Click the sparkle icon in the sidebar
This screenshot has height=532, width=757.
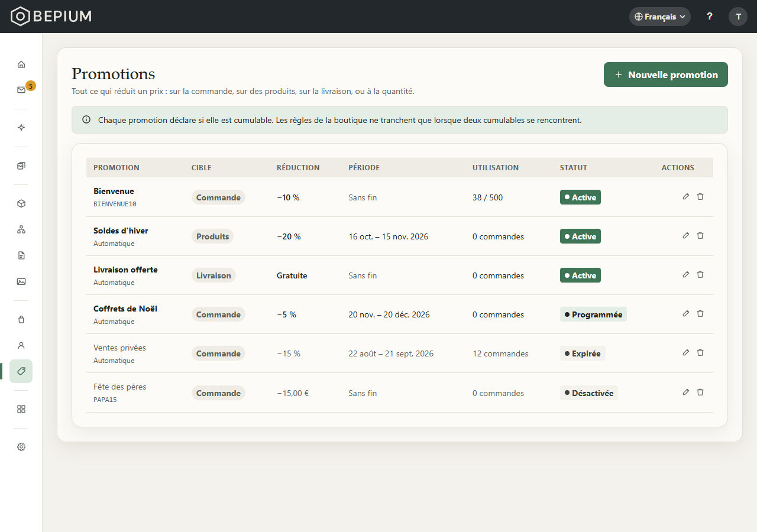(x=21, y=128)
